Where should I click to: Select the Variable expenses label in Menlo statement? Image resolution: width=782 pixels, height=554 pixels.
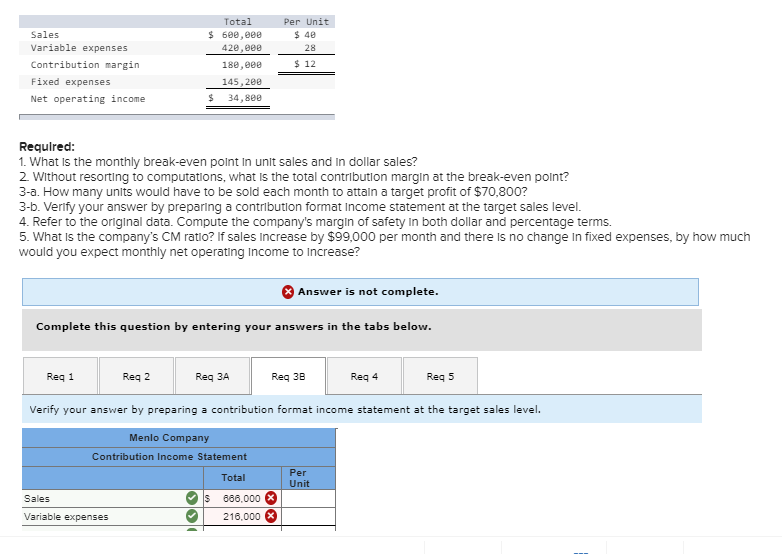66,517
